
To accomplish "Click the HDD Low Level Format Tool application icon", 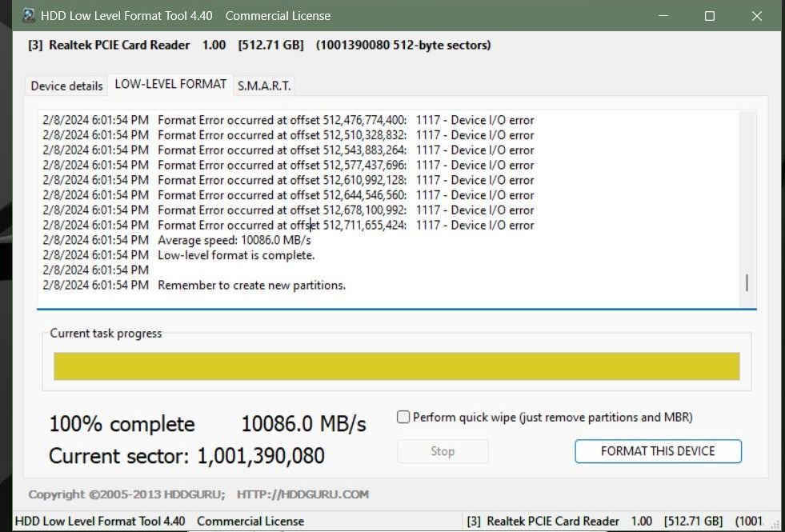I will click(x=27, y=15).
